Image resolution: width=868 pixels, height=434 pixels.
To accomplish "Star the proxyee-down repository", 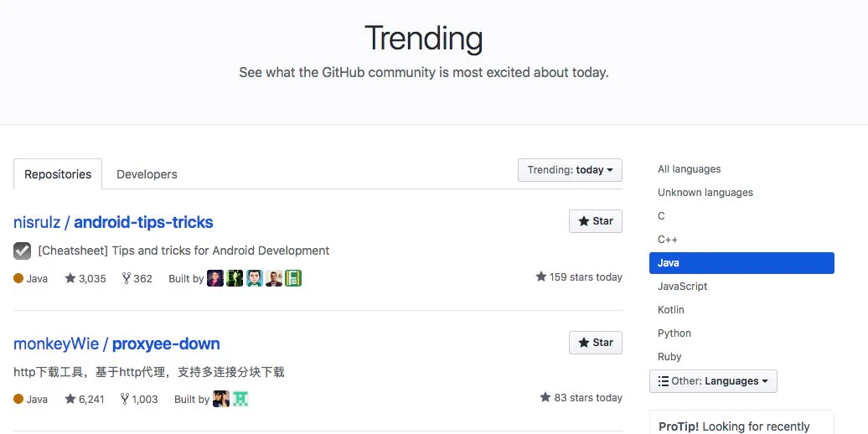I will point(596,343).
